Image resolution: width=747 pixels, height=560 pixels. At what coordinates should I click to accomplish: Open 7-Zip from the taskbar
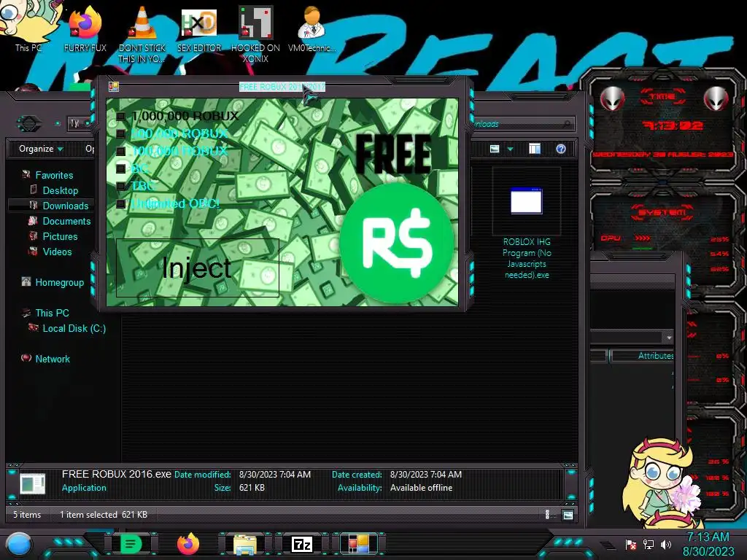[x=301, y=544]
